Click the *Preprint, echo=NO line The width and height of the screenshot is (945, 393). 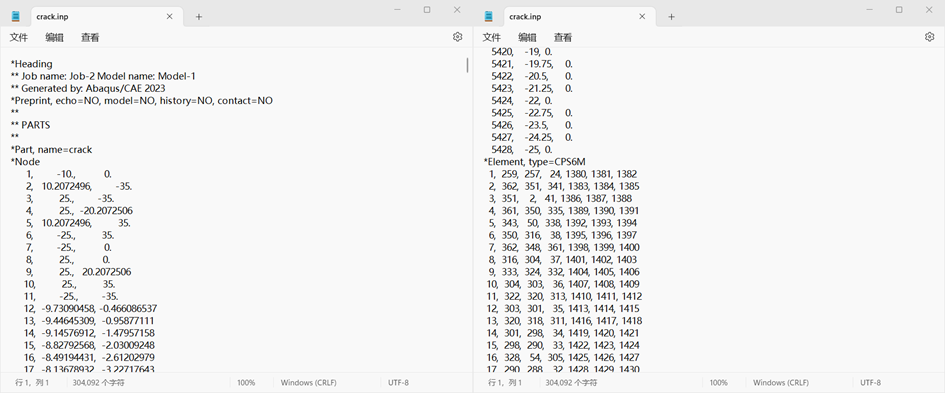[142, 101]
